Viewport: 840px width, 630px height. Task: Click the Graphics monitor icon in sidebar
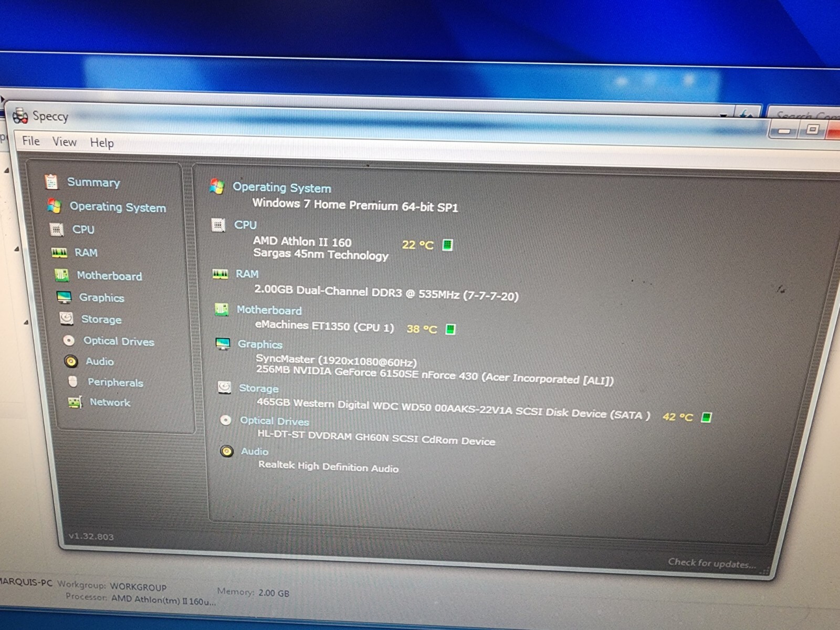(64, 297)
